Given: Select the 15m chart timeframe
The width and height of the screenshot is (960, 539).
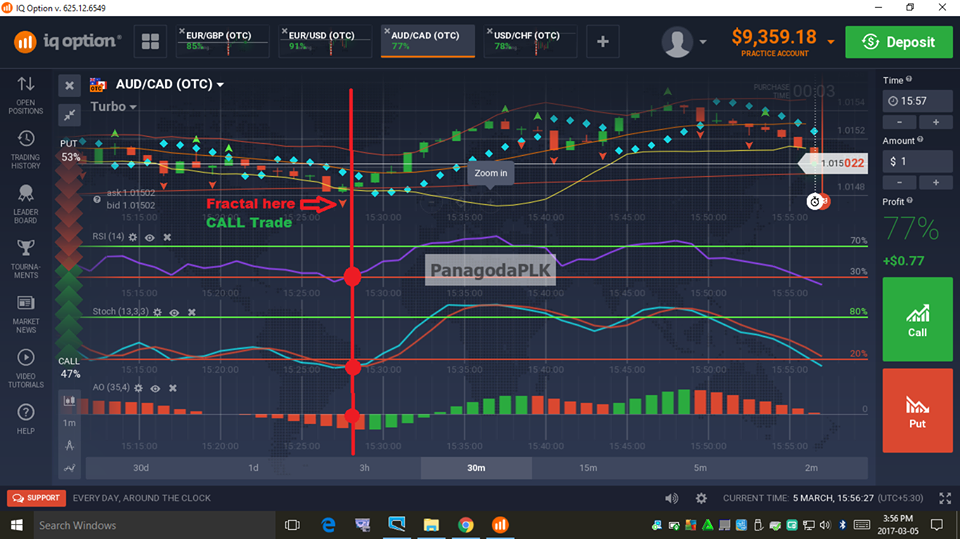Looking at the screenshot, I should [x=588, y=468].
